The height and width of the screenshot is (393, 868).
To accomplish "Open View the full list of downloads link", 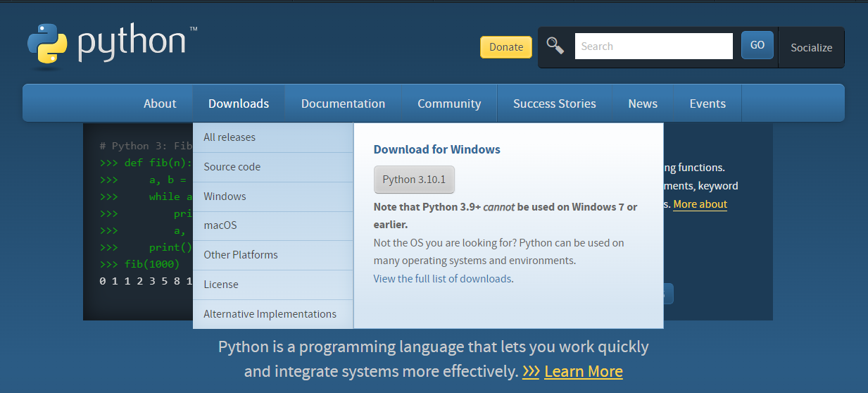I will [x=443, y=279].
